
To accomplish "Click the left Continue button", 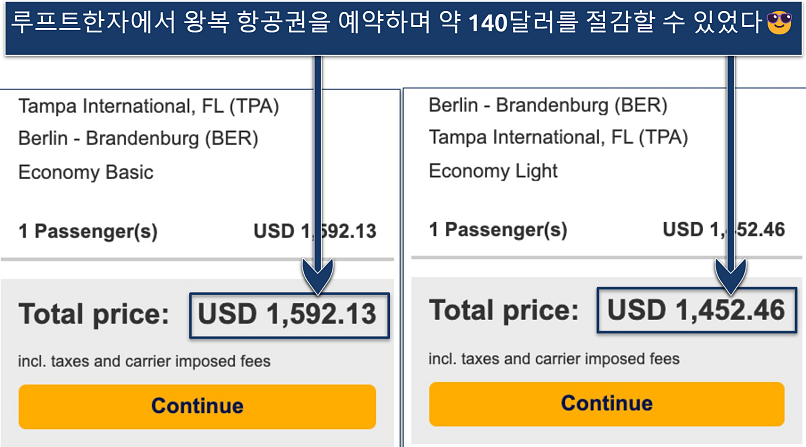I will (197, 406).
